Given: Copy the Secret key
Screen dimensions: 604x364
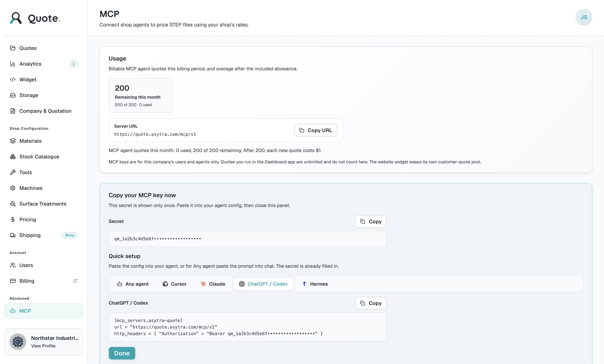Looking at the screenshot, I should [371, 221].
